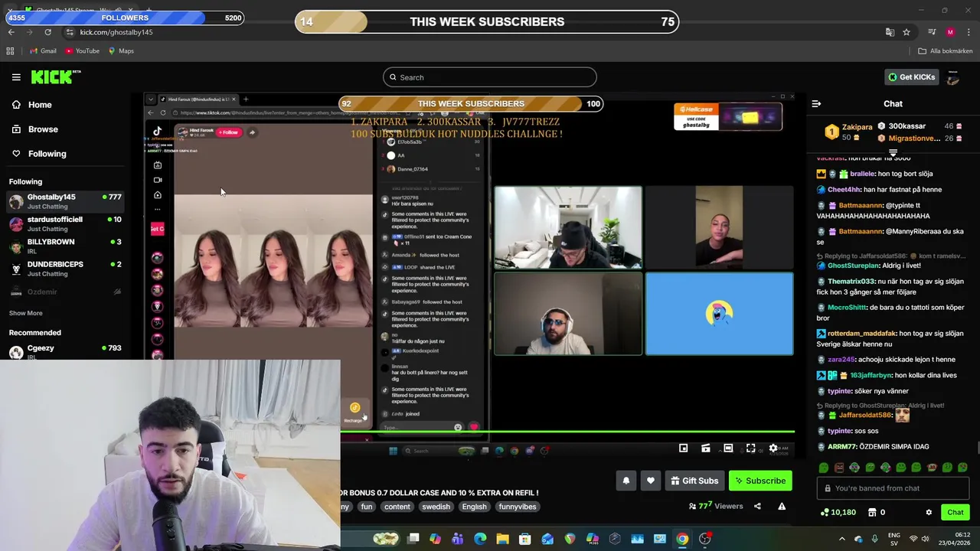The height and width of the screenshot is (551, 980).
Task: Expand the gift leaderboard in chat
Action: [x=893, y=153]
